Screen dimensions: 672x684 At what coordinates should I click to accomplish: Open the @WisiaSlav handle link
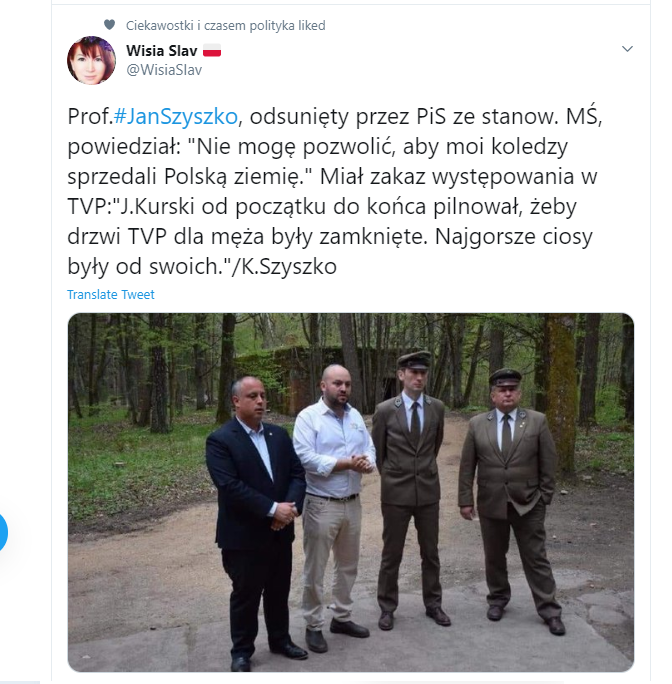click(164, 70)
